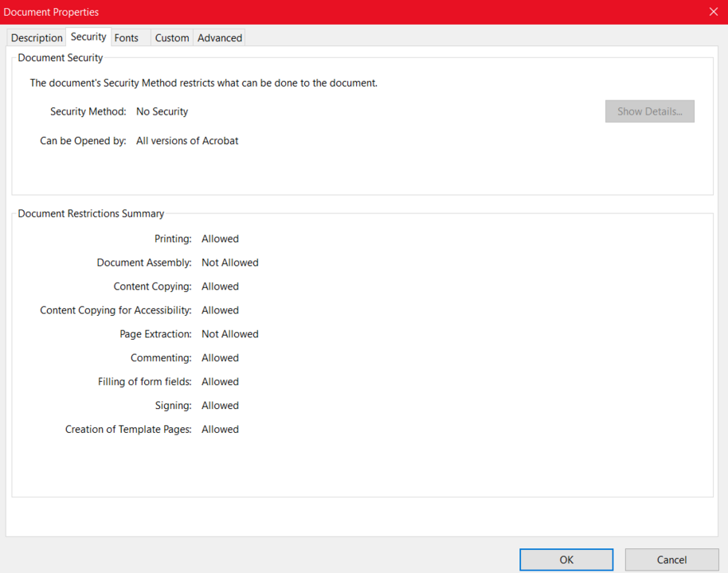Click the Signing label
The image size is (728, 573).
click(173, 406)
